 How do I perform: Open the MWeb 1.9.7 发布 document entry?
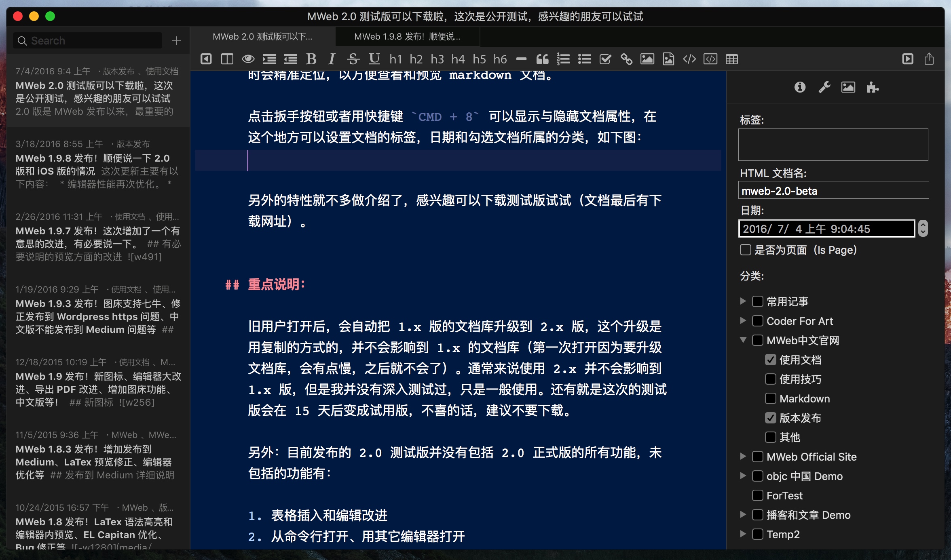coord(98,237)
